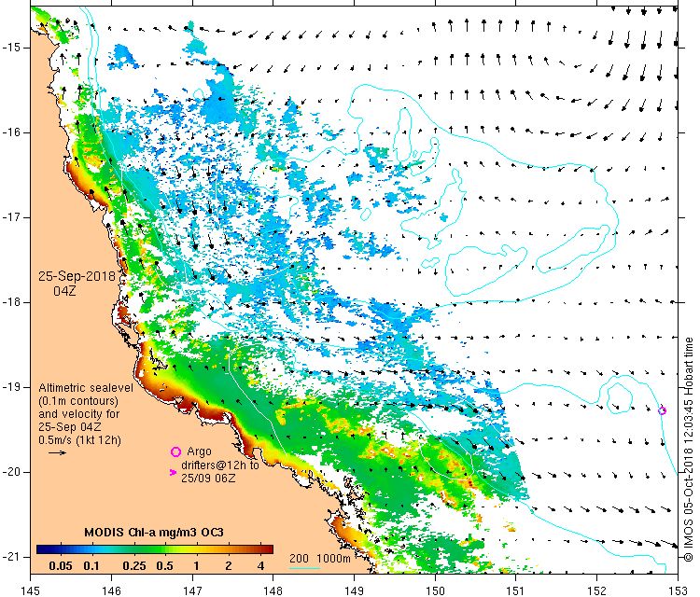Viewport: 700px width, 597px height.
Task: Click the magenta drifter arrow legend marker
Action: tap(174, 472)
